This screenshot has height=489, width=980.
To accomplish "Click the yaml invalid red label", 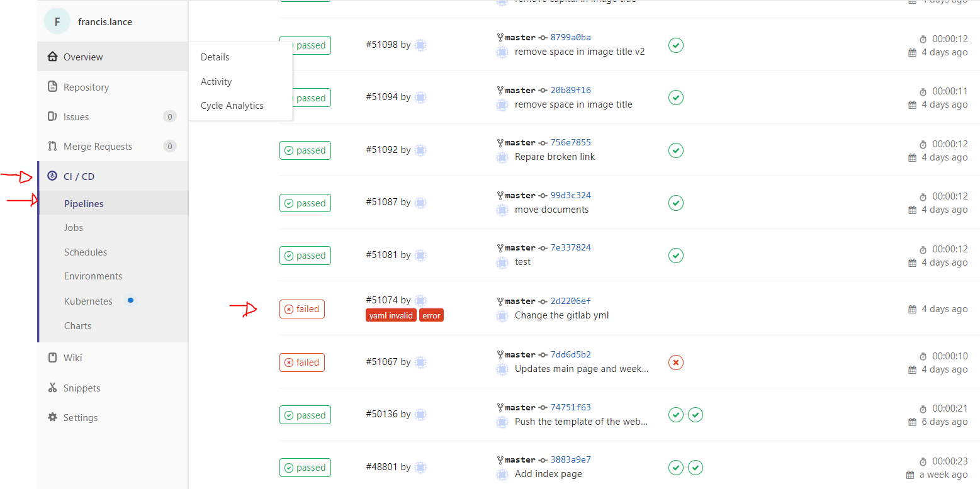I will 391,315.
